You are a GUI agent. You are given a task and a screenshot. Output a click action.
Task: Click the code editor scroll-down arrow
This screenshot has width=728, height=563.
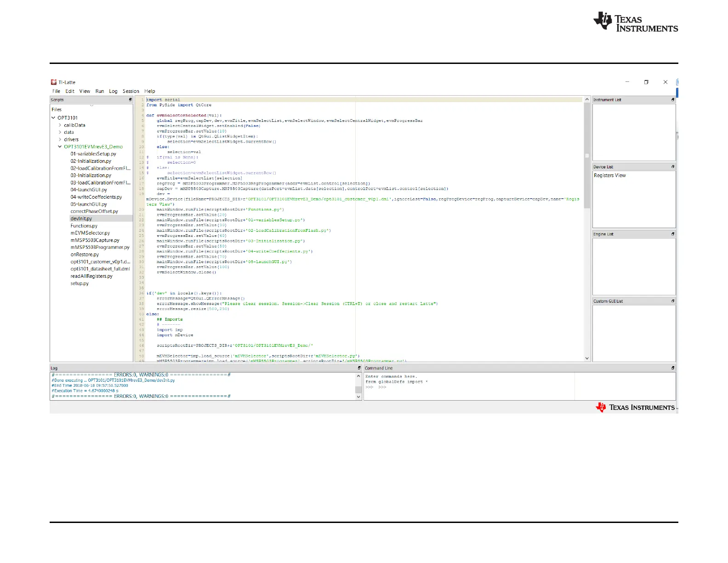pyautogui.click(x=587, y=358)
